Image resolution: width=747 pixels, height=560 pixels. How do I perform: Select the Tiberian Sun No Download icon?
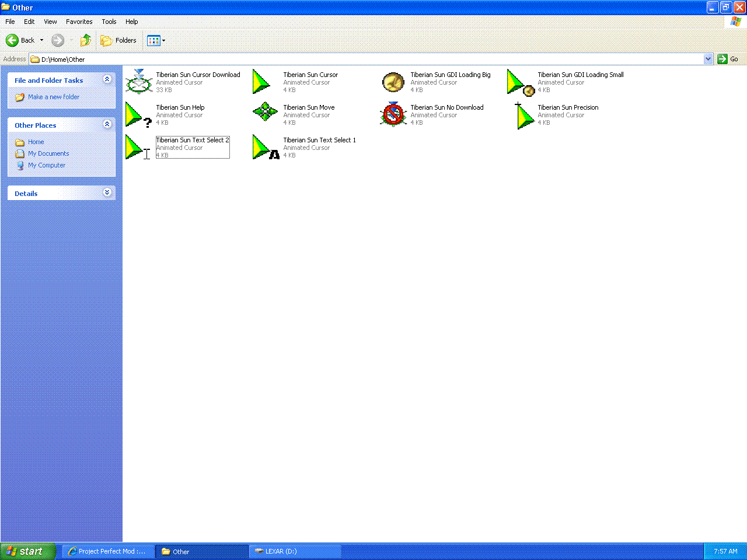point(393,114)
